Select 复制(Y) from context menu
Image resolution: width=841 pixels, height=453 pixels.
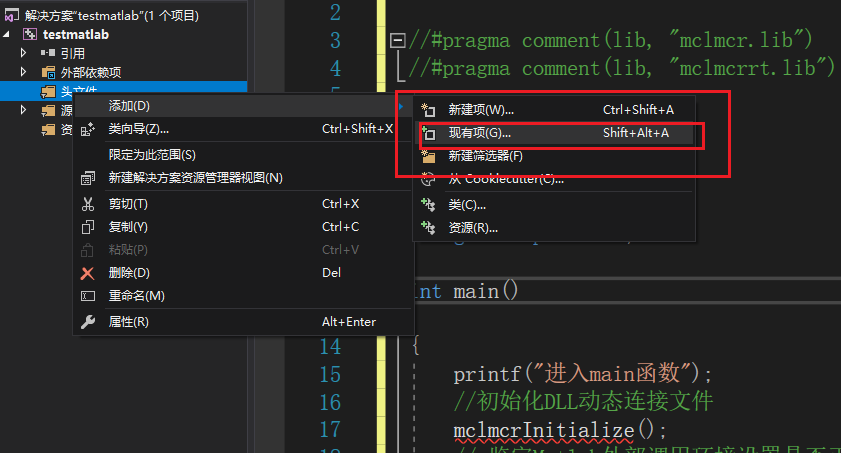pyautogui.click(x=244, y=227)
